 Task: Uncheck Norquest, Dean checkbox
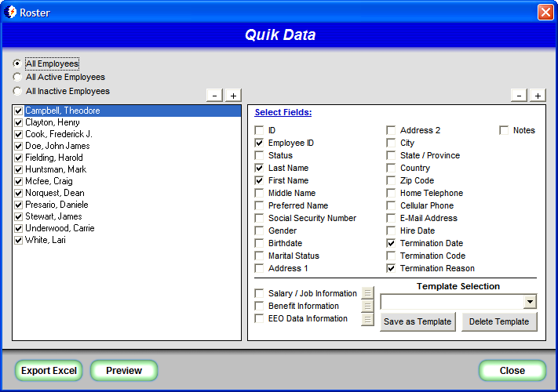click(19, 193)
